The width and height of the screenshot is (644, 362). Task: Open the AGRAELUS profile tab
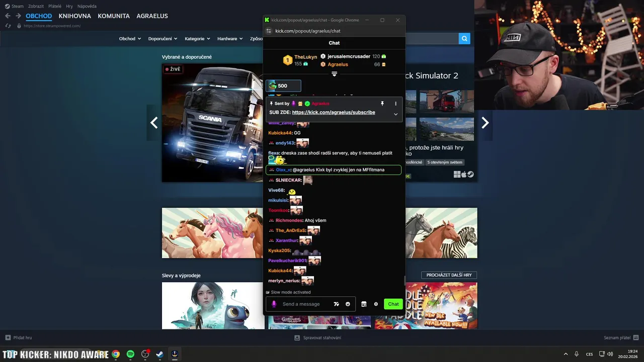coord(152,16)
